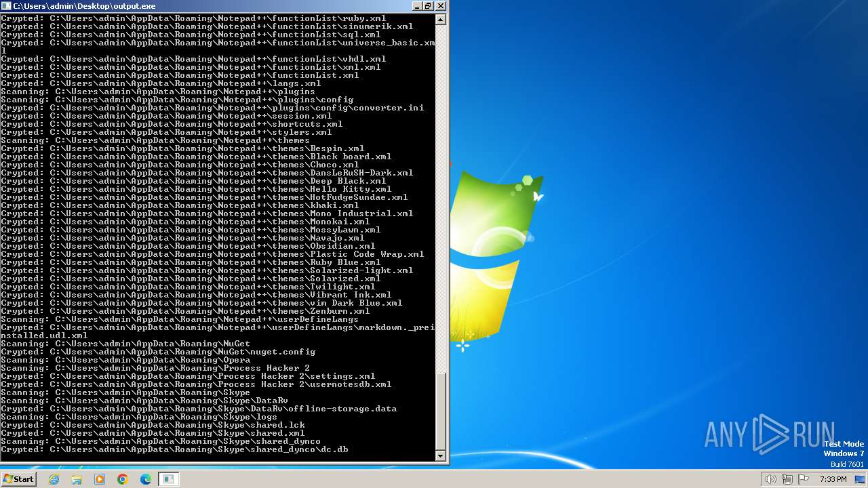The height and width of the screenshot is (488, 868).
Task: Click the console scrollbar up arrow
Action: [x=441, y=20]
